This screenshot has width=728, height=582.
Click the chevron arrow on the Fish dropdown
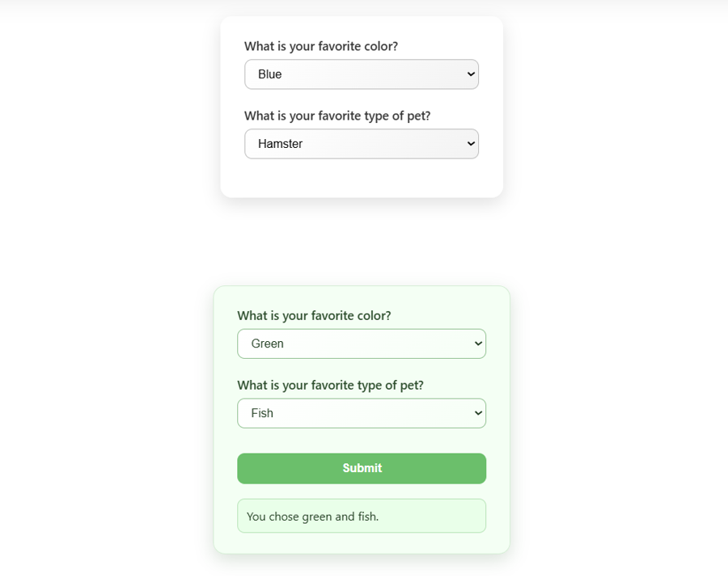pos(478,413)
